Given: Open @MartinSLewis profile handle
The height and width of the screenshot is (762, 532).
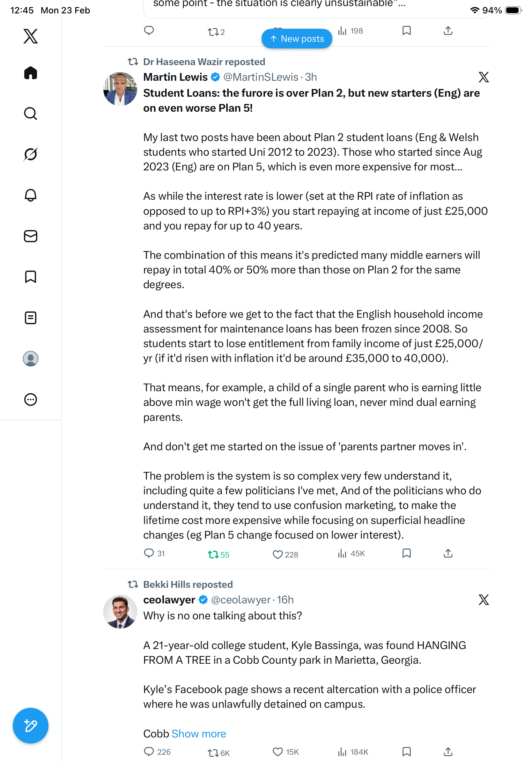Looking at the screenshot, I should (x=261, y=77).
